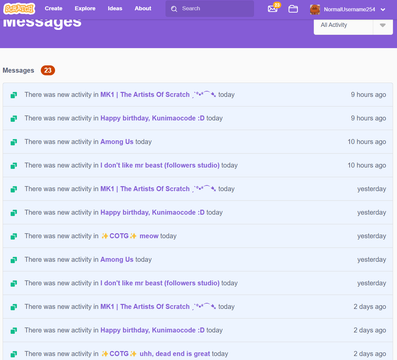
Task: Click studio icon in the 10 hours ago Among Us row
Action: (x=14, y=142)
